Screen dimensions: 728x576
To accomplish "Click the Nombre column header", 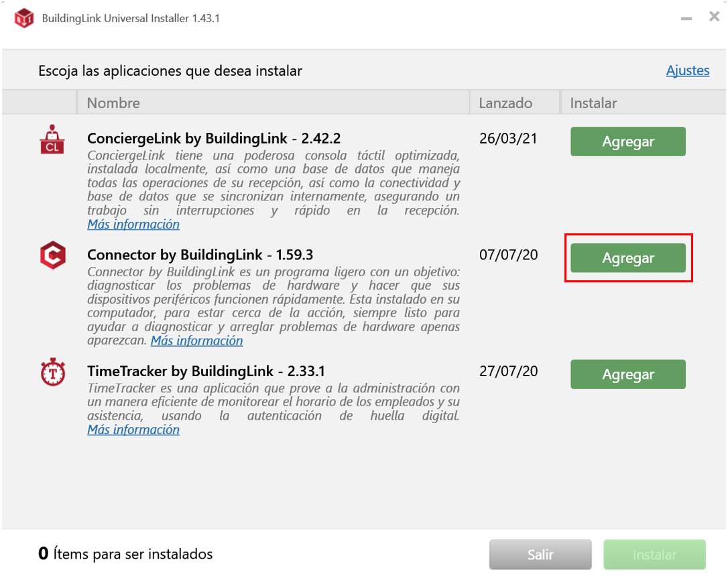I will pos(273,103).
